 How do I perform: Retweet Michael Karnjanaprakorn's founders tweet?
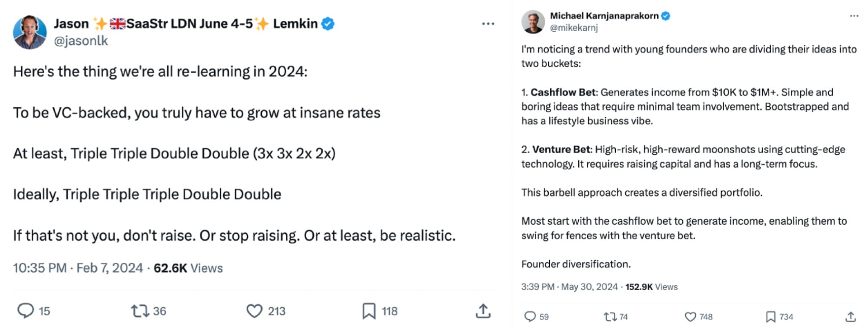pyautogui.click(x=610, y=317)
